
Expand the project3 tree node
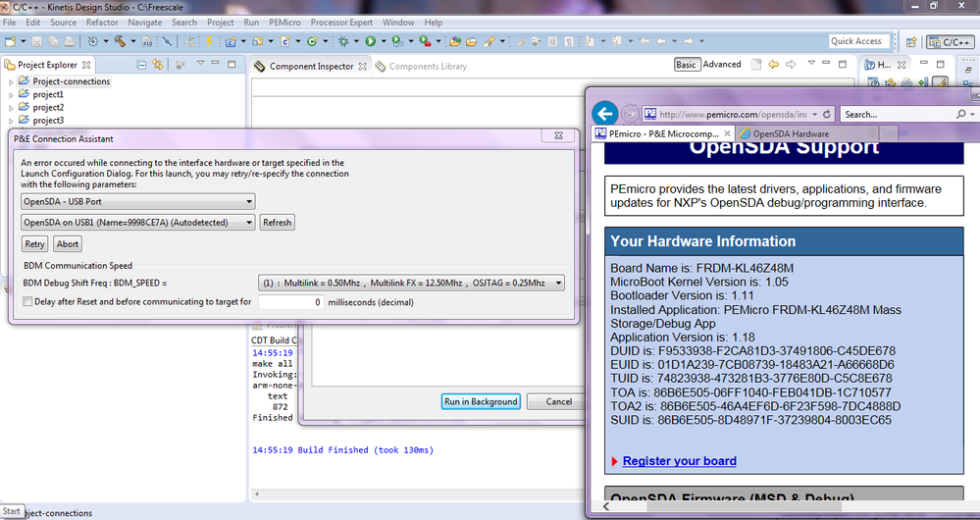11,122
